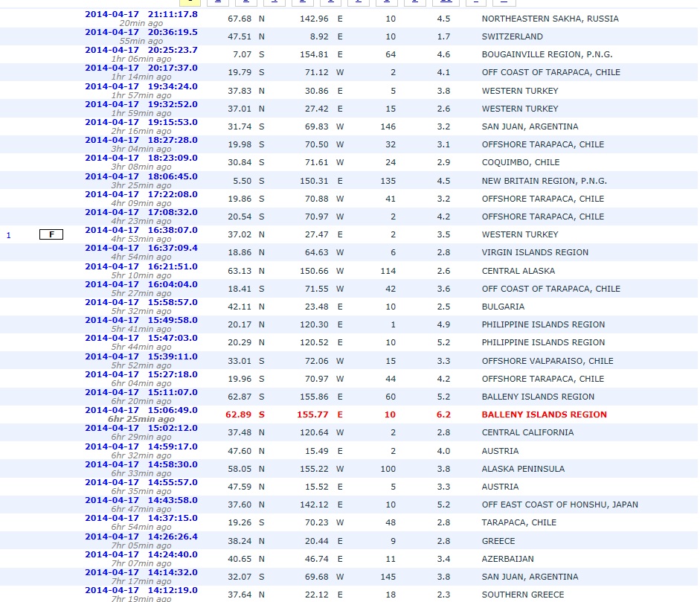
Task: Select the BULGARIA region text
Action: (503, 307)
